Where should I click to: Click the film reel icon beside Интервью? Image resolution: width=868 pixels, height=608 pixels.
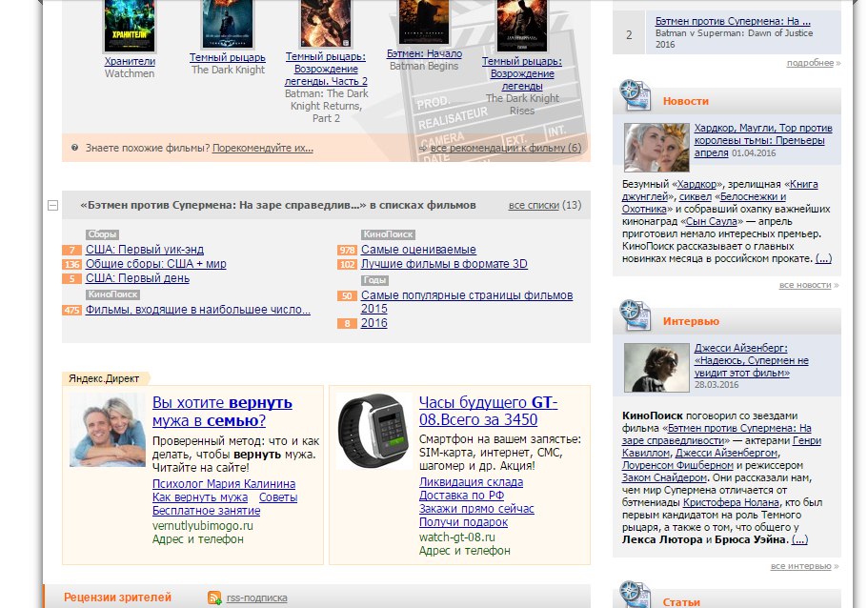point(635,315)
